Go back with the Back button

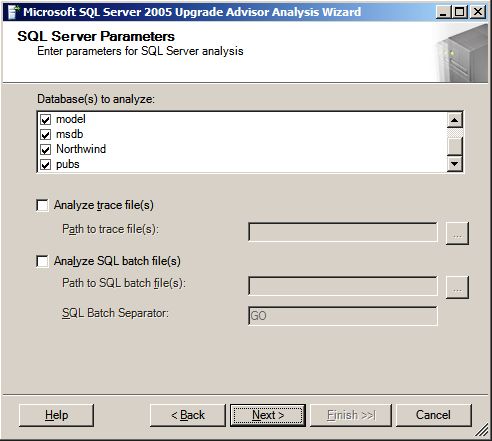[x=188, y=415]
